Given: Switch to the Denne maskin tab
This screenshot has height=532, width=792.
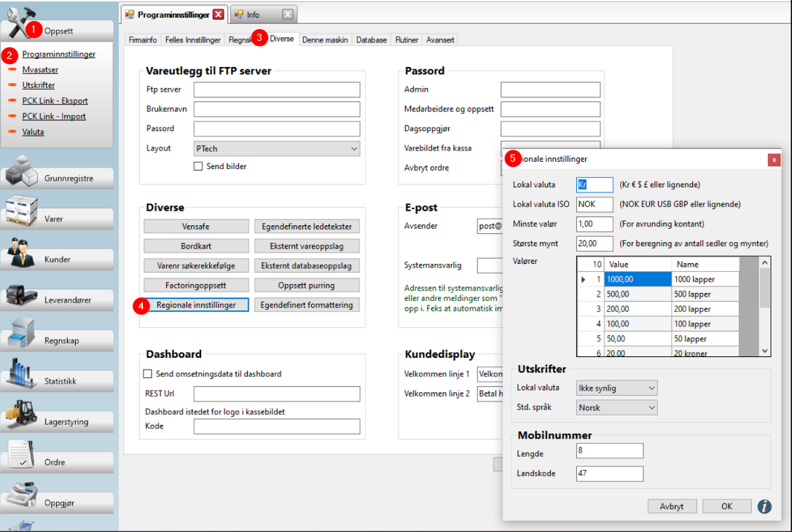Looking at the screenshot, I should pos(325,40).
